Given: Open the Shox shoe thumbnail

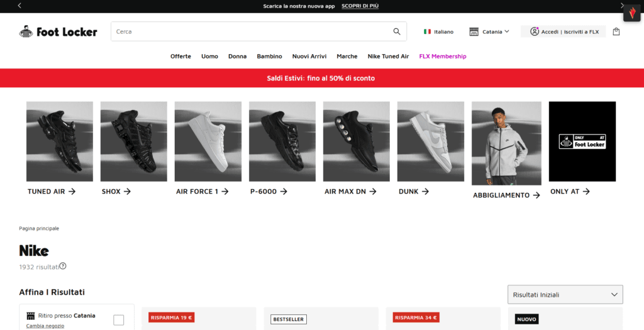Looking at the screenshot, I should click(134, 141).
